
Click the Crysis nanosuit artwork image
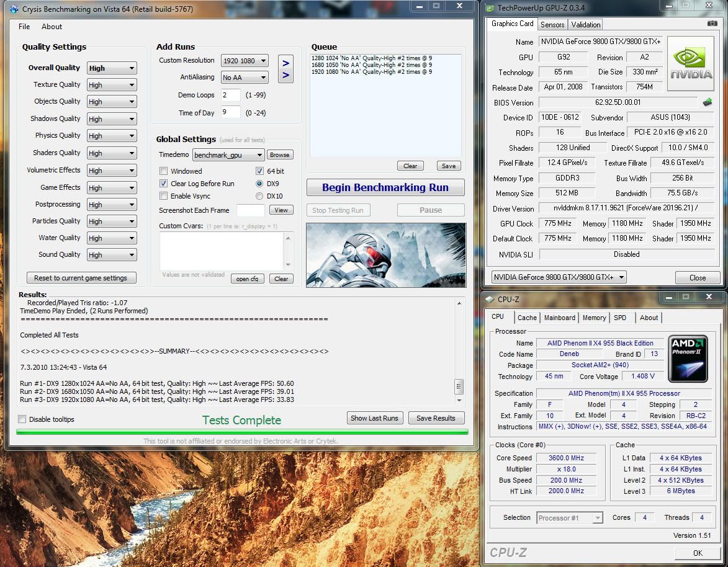point(386,255)
